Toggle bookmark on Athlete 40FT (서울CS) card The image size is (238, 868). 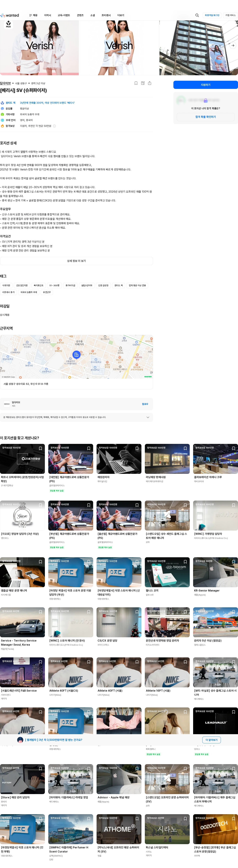tap(89, 662)
